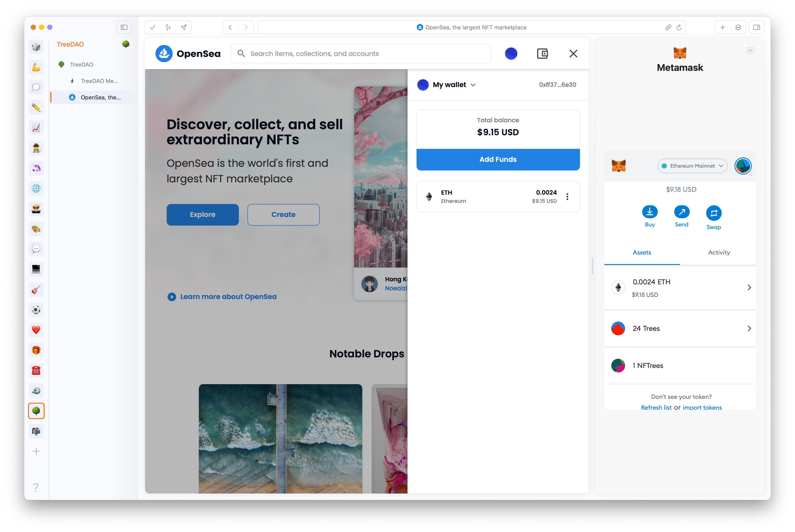Switch to the Activity tab
The width and height of the screenshot is (795, 532).
click(719, 252)
